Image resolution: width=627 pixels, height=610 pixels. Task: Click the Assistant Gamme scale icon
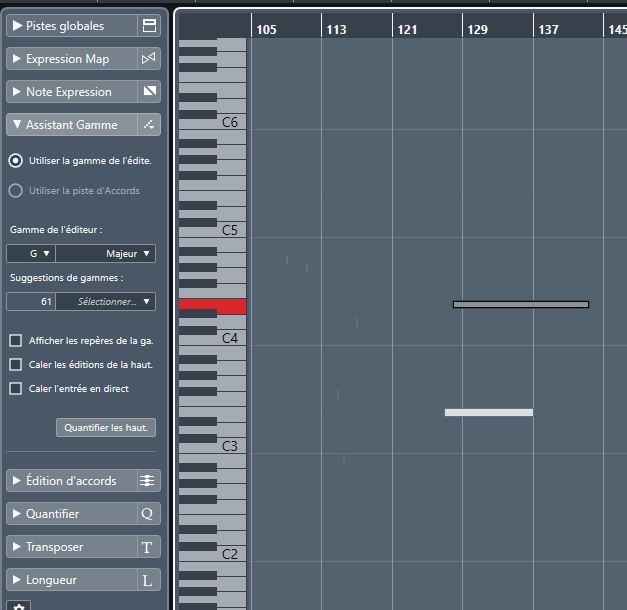(x=149, y=125)
